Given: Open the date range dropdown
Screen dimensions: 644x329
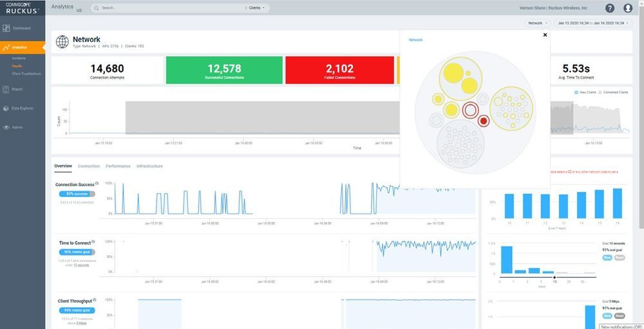Looking at the screenshot, I should tap(592, 23).
